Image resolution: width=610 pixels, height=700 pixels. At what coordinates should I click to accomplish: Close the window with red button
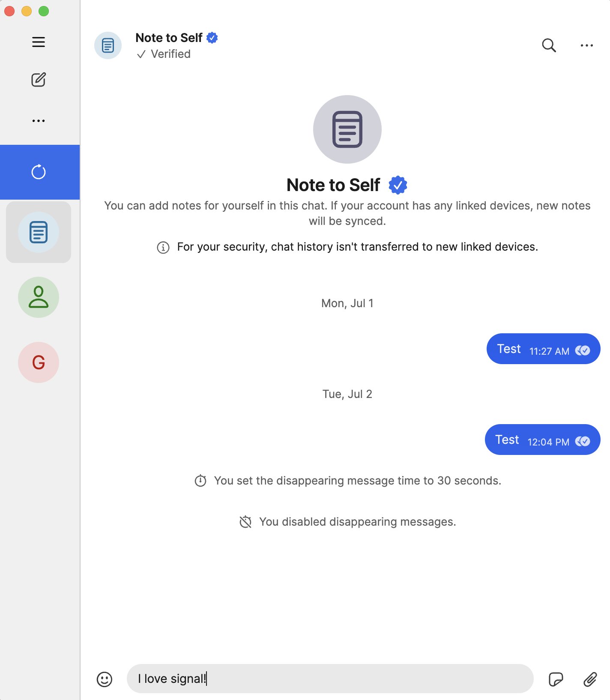(9, 11)
